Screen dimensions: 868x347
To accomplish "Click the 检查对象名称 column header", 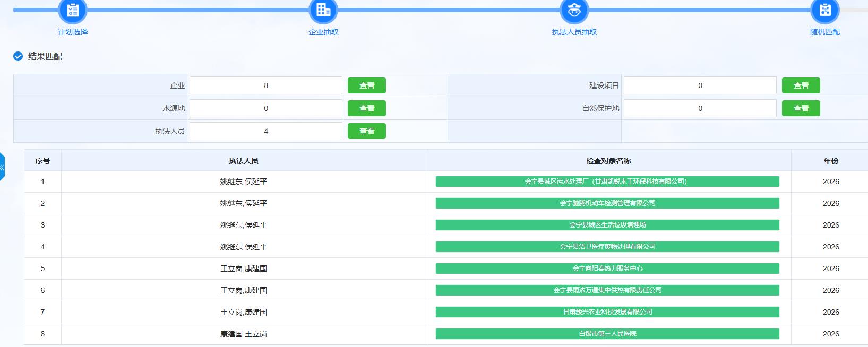I will [x=608, y=161].
